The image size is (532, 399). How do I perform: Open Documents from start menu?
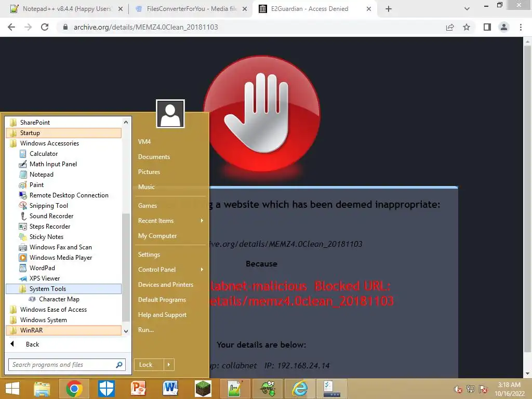coord(154,157)
